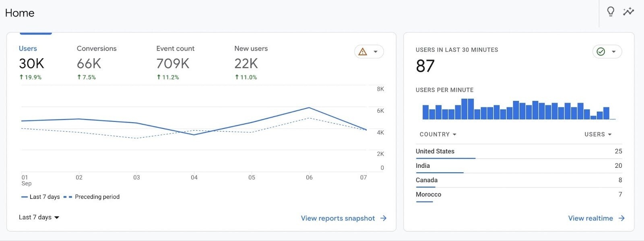Click the arrow beside View reports snapshot

pos(383,218)
